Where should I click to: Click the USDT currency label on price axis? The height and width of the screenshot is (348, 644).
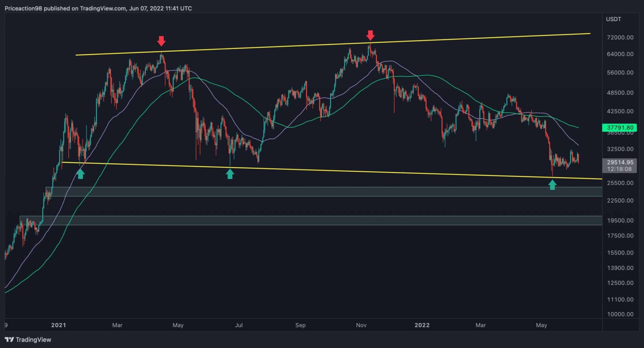click(613, 19)
